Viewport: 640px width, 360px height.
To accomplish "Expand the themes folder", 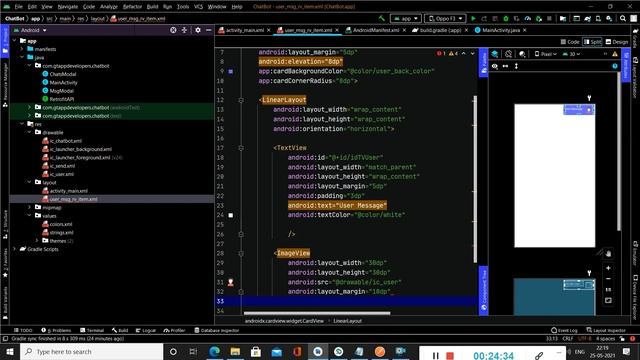I will coord(37,241).
